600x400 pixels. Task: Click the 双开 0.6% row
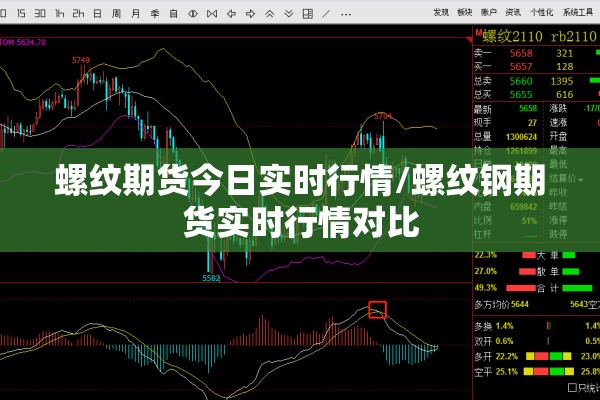(537, 341)
